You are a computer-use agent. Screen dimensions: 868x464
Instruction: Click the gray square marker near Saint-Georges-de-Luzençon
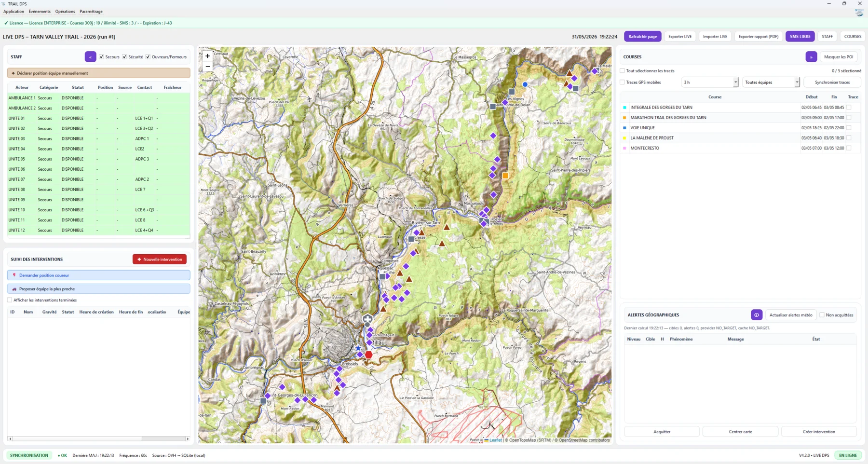(x=263, y=401)
